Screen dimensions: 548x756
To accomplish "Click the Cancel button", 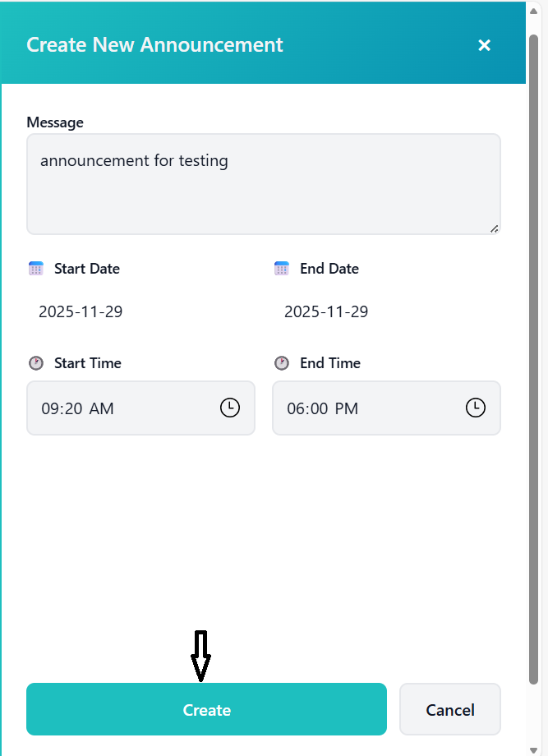I will tap(449, 710).
